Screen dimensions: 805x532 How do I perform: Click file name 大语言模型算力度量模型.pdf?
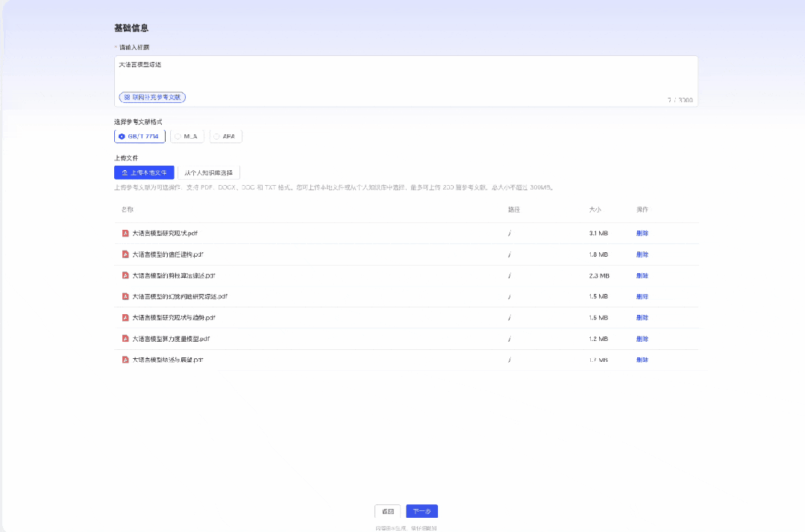(x=171, y=339)
